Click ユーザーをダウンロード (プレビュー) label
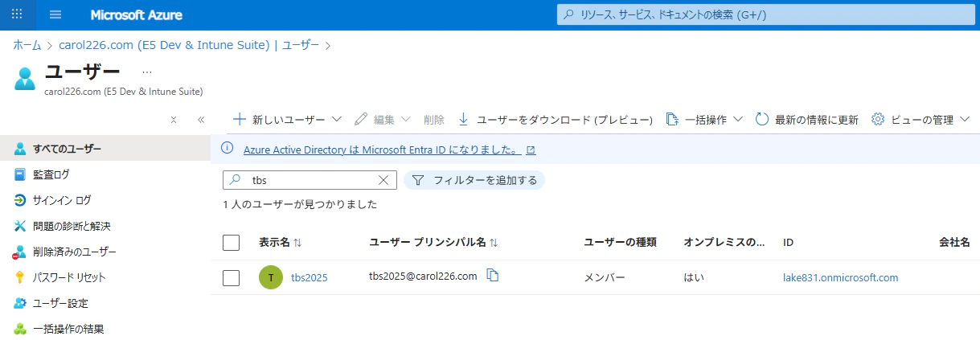 564,120
